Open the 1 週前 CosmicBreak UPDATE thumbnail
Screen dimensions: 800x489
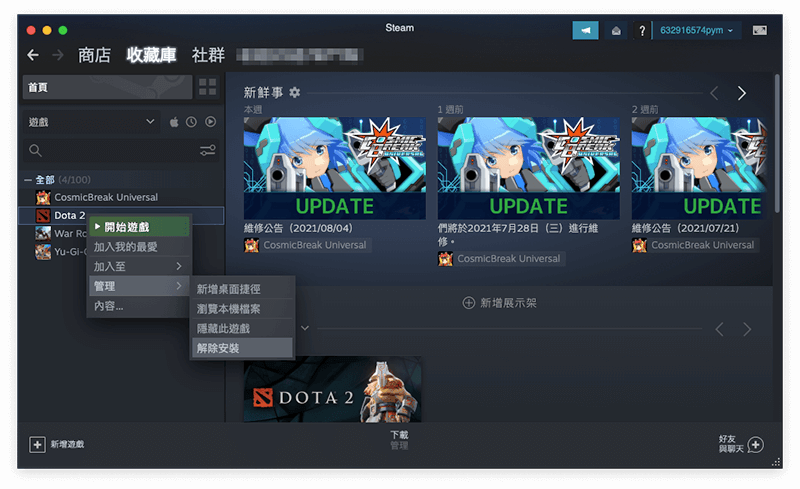pyautogui.click(x=529, y=168)
